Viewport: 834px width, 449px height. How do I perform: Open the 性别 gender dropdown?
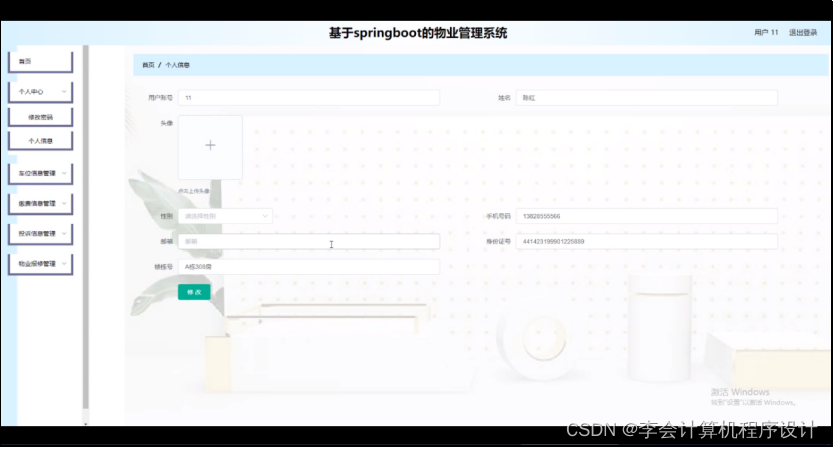click(x=225, y=217)
